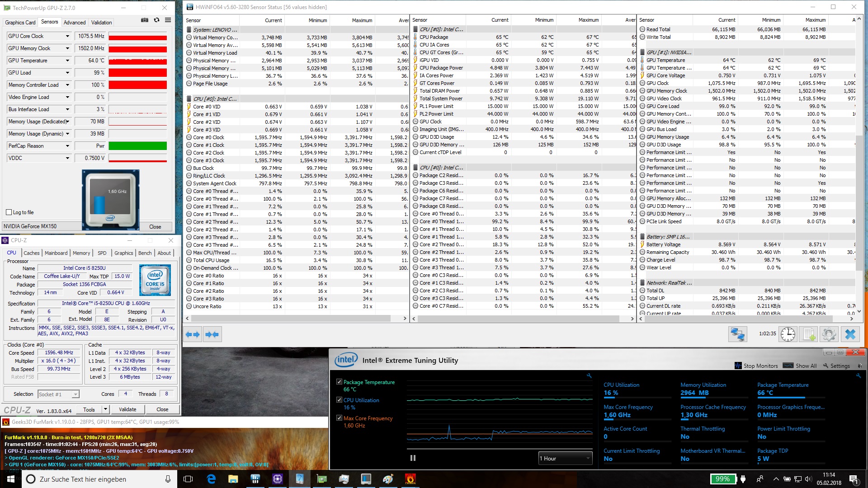Open CPU-Z Tools dropdown arrow

pyautogui.click(x=105, y=409)
